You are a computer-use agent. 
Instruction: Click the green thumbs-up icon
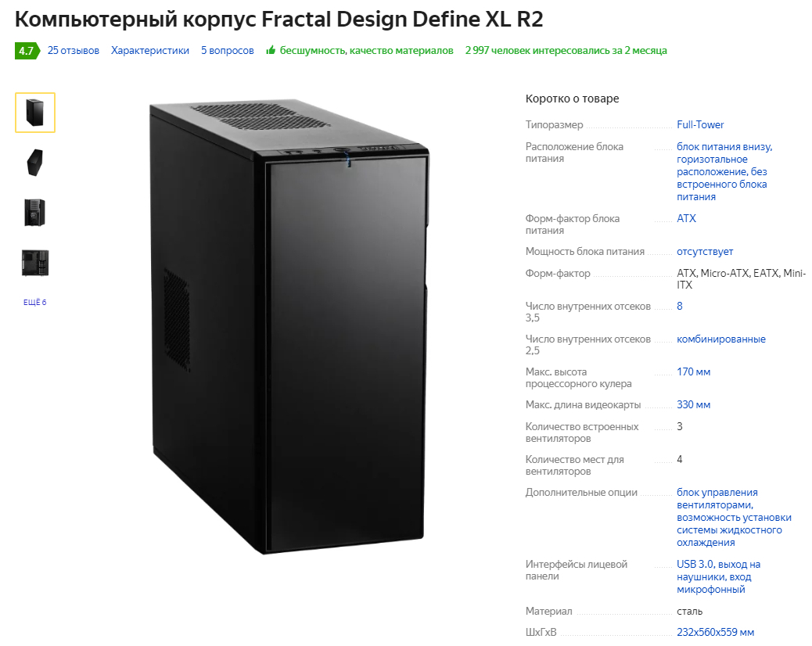pos(271,50)
